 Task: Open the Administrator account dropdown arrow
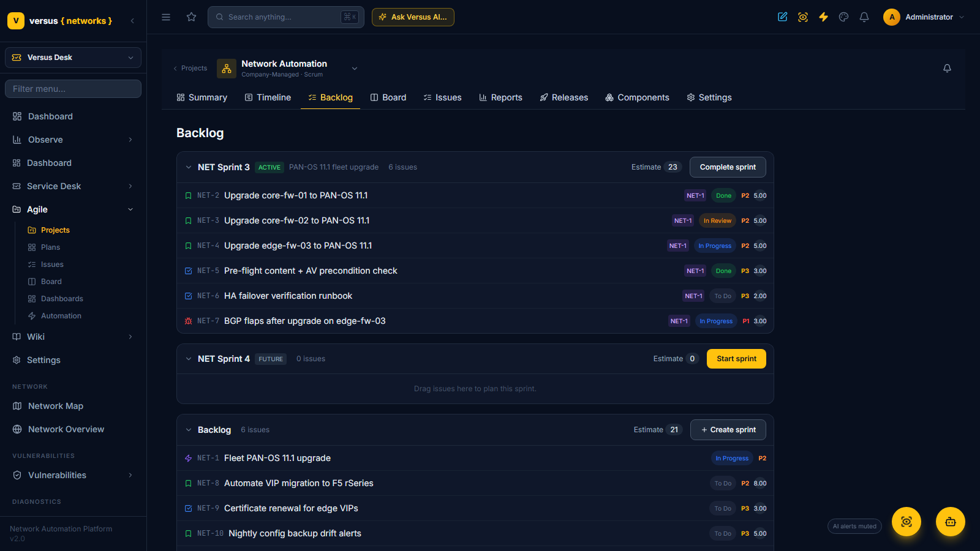click(x=962, y=17)
